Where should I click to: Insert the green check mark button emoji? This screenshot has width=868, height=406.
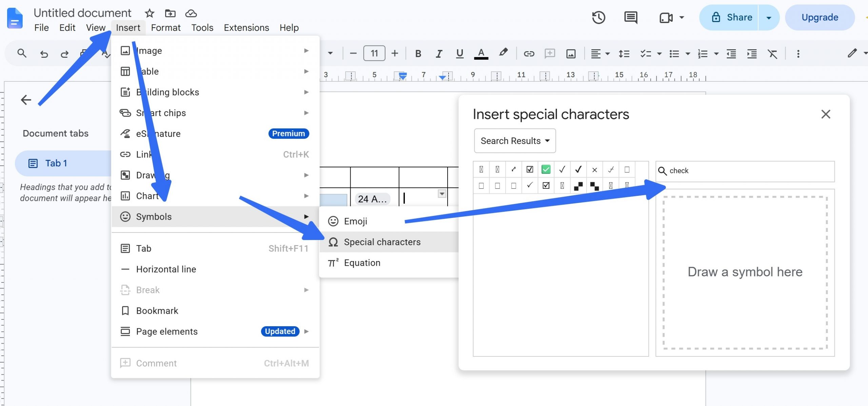coord(546,169)
